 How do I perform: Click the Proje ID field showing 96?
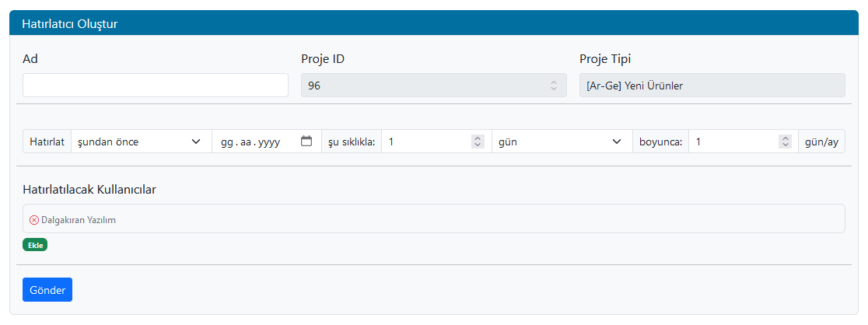(420, 86)
